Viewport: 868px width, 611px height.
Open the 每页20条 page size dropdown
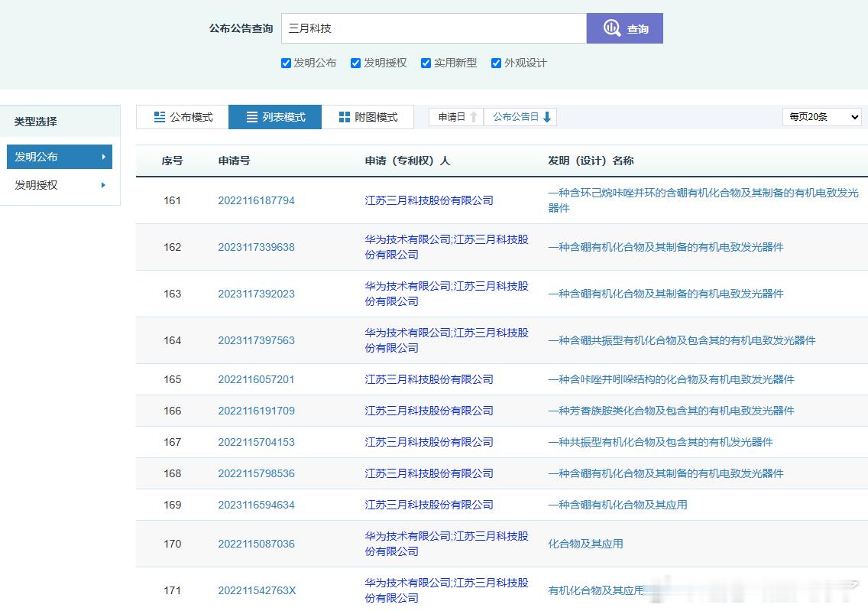821,117
